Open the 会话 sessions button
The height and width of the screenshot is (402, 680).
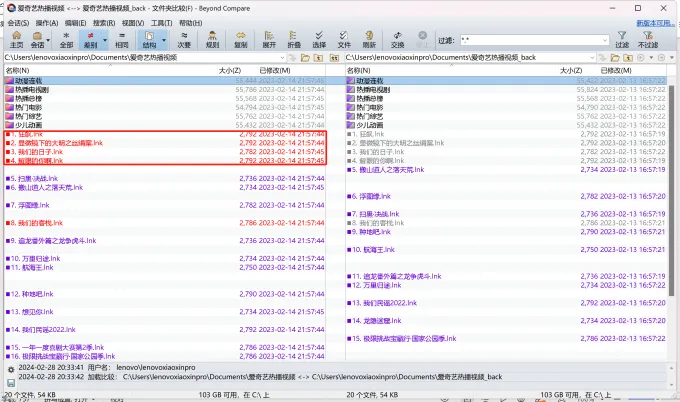pyautogui.click(x=37, y=39)
